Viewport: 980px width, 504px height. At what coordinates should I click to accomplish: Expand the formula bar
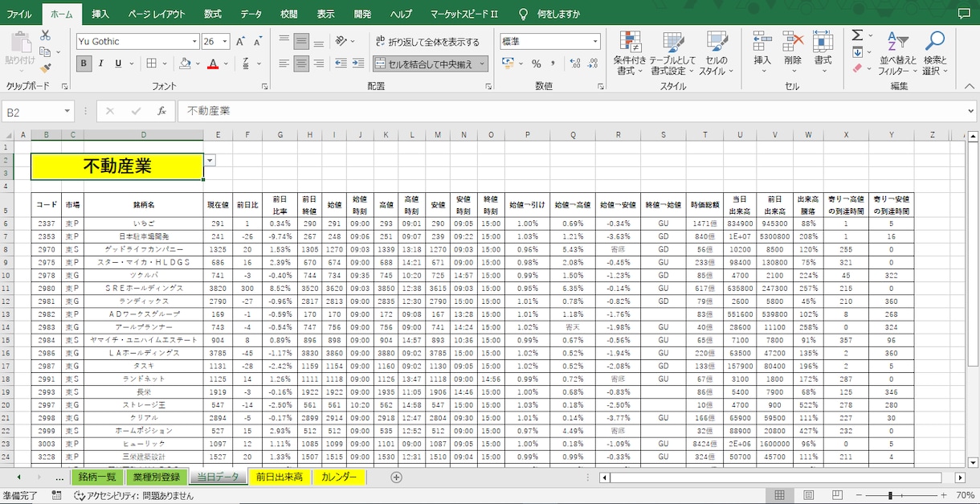[970, 111]
